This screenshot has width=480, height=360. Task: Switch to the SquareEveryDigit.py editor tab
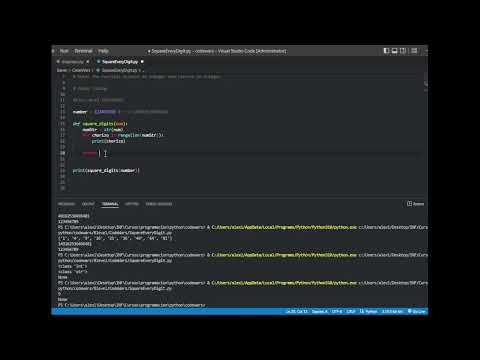(x=120, y=62)
